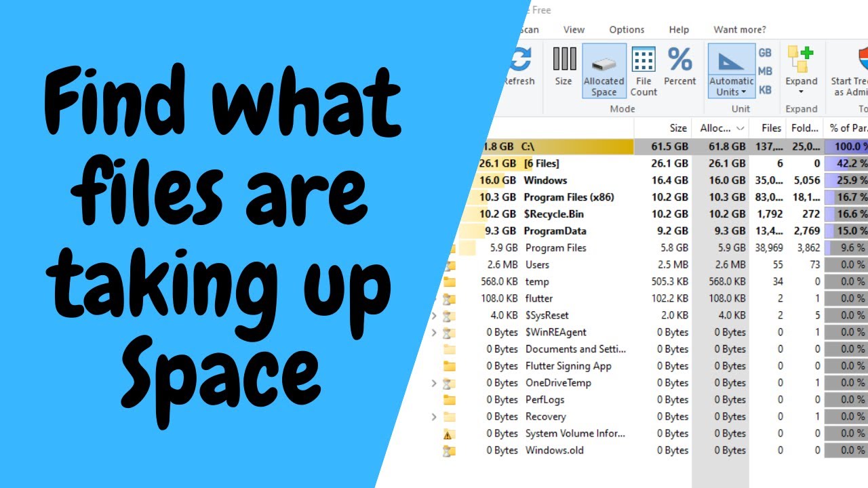Select the Flutter Signing App row name

tap(568, 366)
